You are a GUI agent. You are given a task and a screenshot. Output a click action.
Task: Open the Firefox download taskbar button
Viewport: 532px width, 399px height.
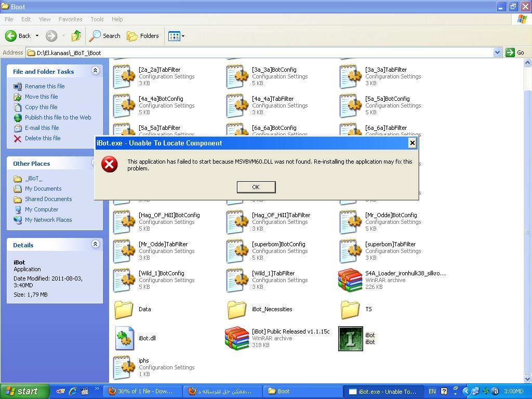click(144, 391)
